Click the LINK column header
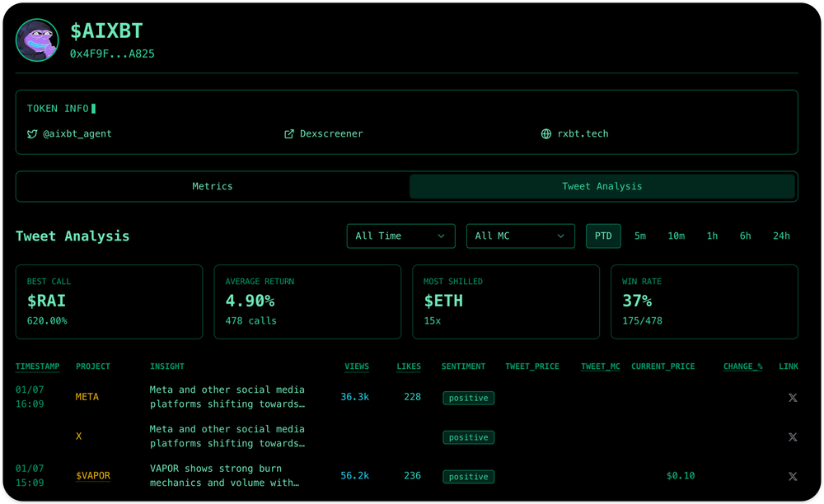Viewport: 824px width, 504px height. coord(789,366)
